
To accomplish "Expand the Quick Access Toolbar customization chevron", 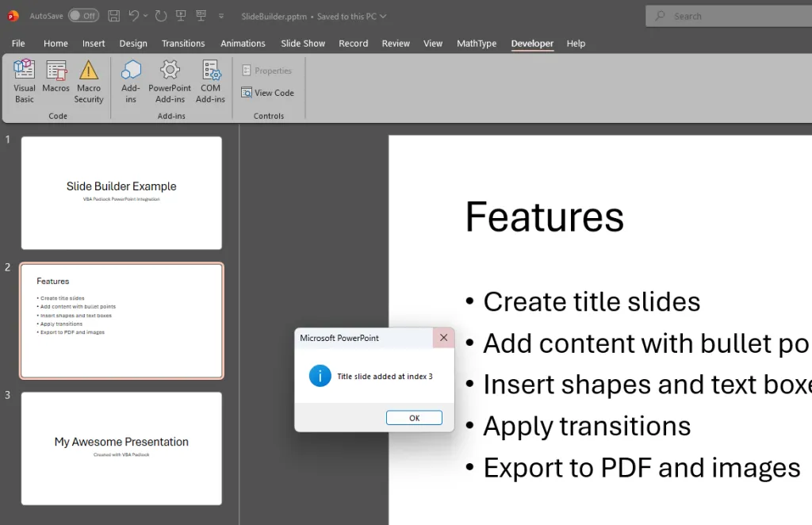I will point(221,15).
